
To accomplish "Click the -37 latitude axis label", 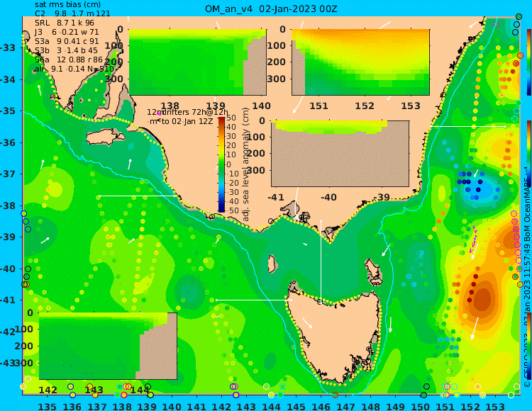I will (8, 174).
